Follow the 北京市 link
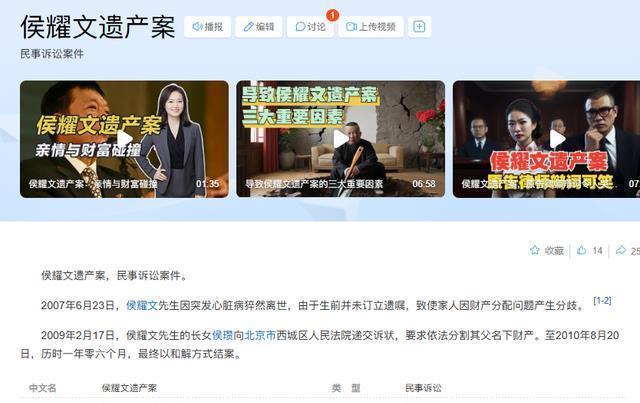This screenshot has height=403, width=640. pos(260,335)
